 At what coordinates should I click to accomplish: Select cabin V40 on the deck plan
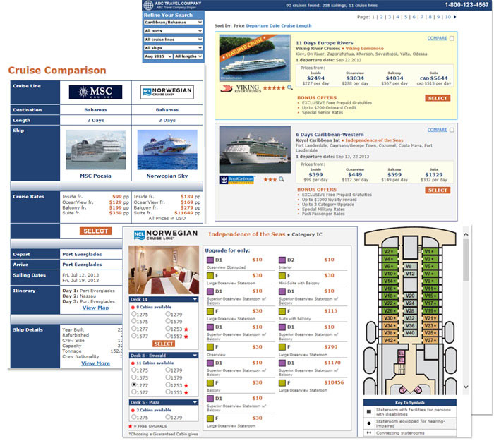(409, 333)
